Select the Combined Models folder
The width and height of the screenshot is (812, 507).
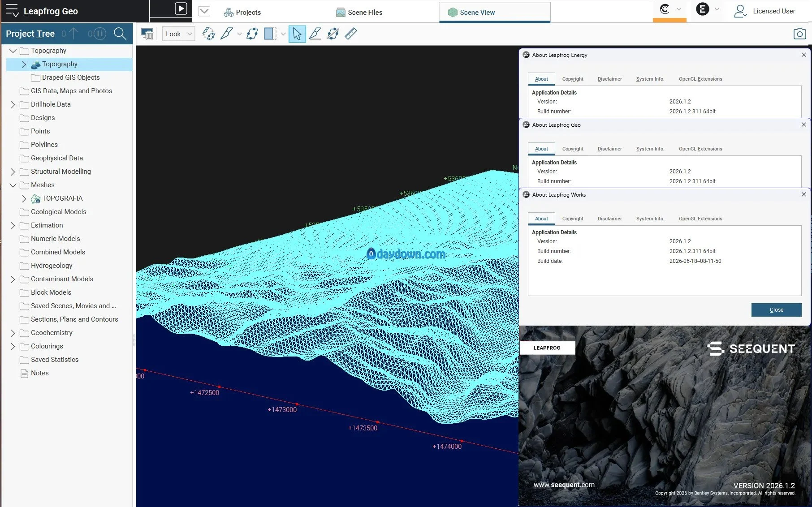(52, 252)
